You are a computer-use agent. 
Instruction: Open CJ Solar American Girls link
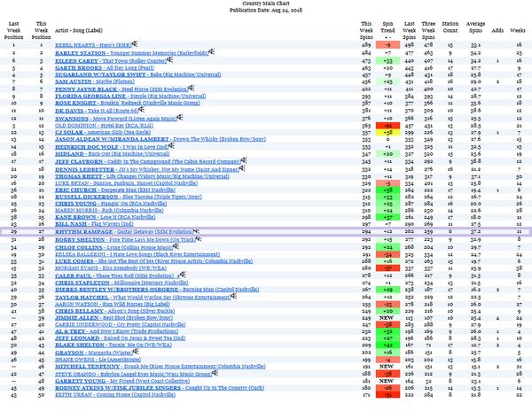(x=103, y=132)
